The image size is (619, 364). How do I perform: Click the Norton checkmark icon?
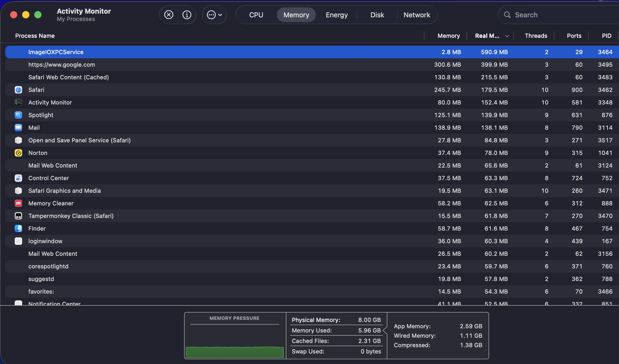(18, 153)
